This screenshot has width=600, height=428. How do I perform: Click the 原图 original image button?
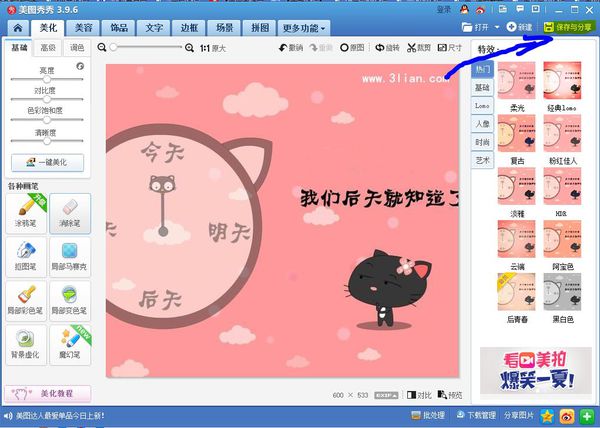(x=352, y=48)
